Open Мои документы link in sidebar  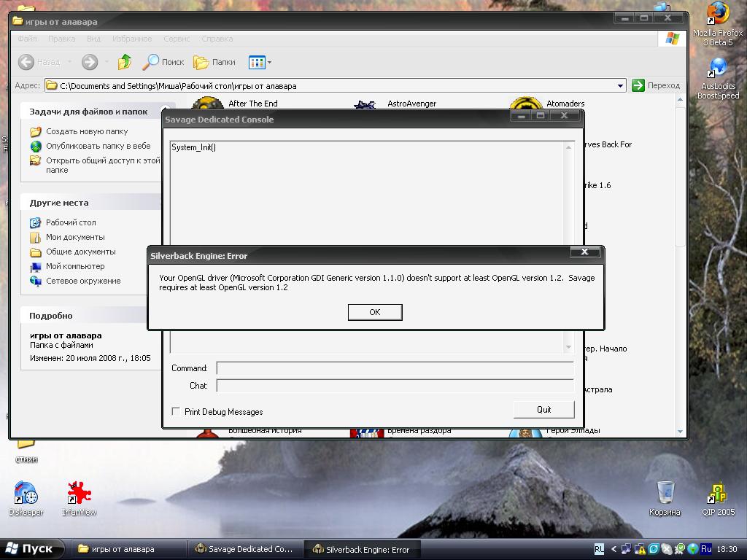75,237
